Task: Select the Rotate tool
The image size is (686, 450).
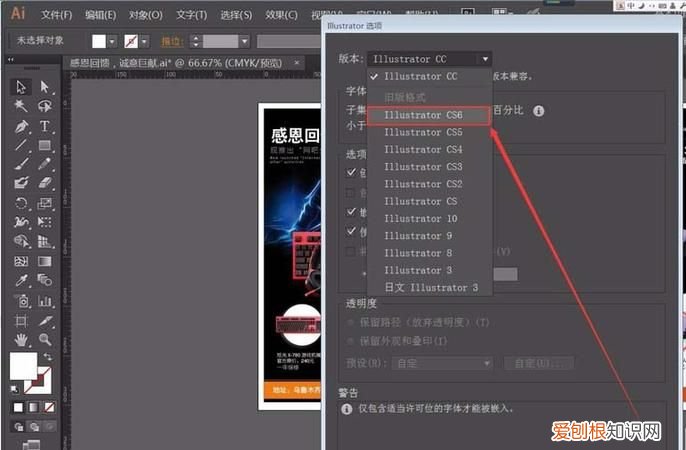Action: pos(21,203)
